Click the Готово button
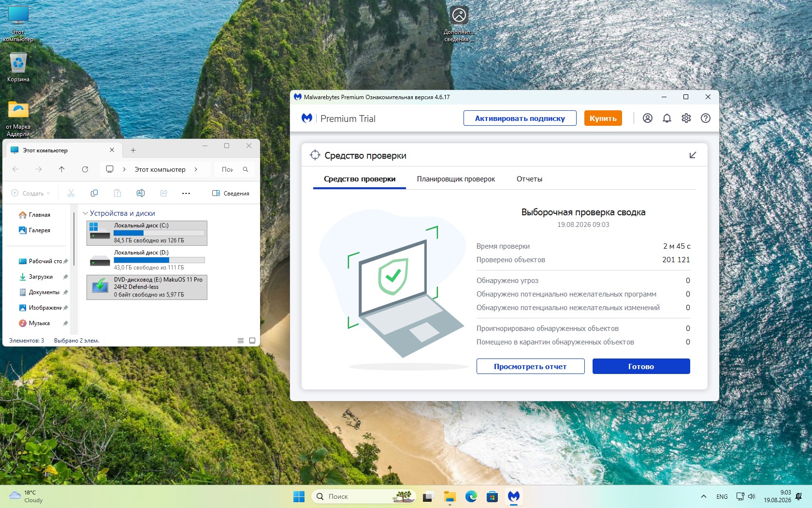812x508 pixels. pyautogui.click(x=641, y=366)
